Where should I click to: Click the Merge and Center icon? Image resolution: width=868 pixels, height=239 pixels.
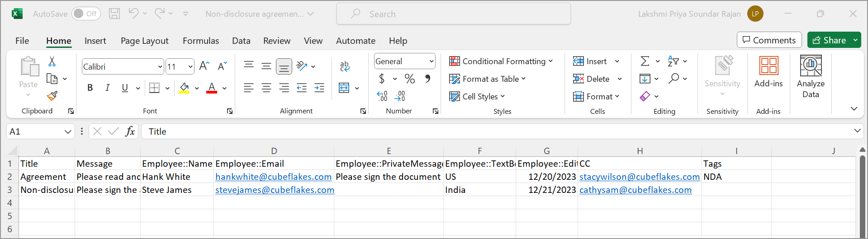click(344, 88)
